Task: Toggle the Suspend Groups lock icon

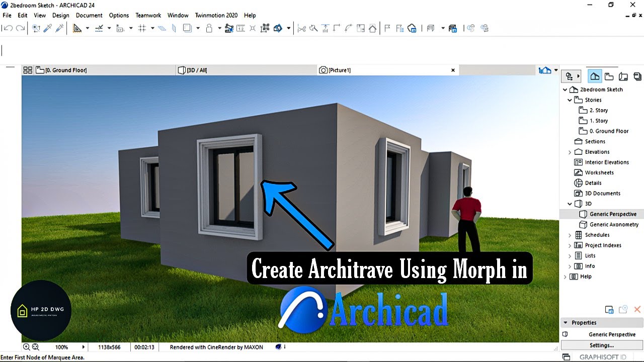Action: [x=209, y=28]
